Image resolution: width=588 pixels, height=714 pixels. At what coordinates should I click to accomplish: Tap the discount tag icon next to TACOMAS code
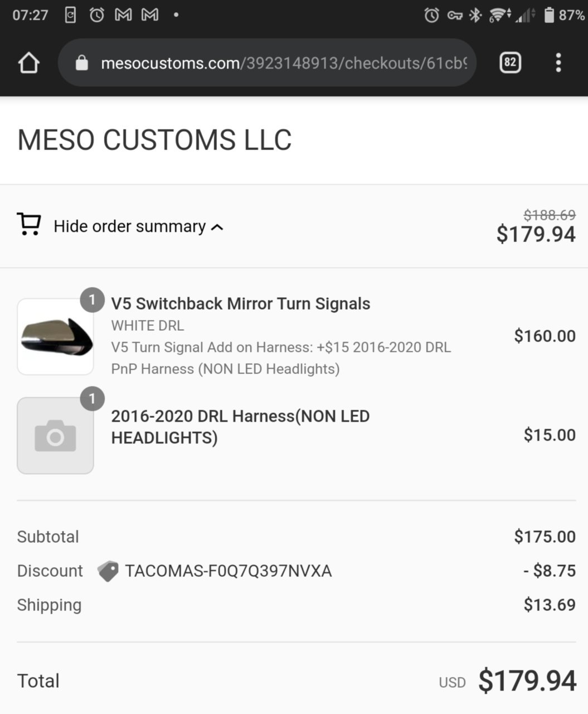108,571
